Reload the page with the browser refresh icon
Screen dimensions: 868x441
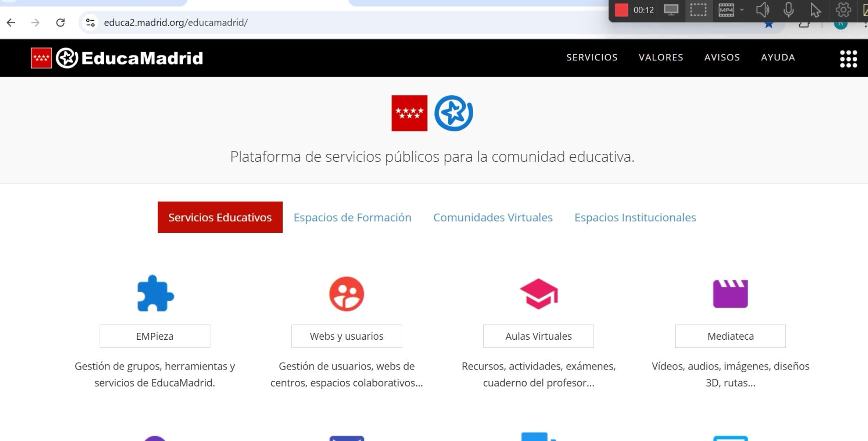[60, 22]
